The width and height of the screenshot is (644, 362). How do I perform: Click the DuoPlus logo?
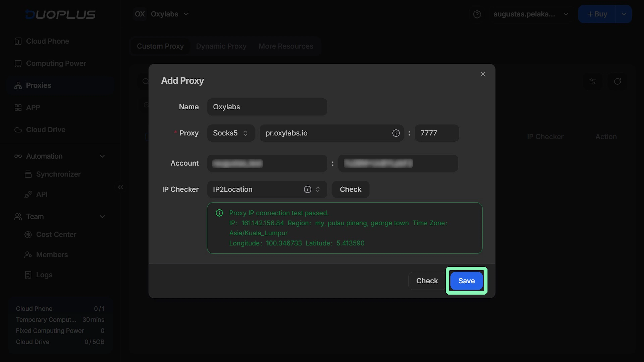[60, 14]
